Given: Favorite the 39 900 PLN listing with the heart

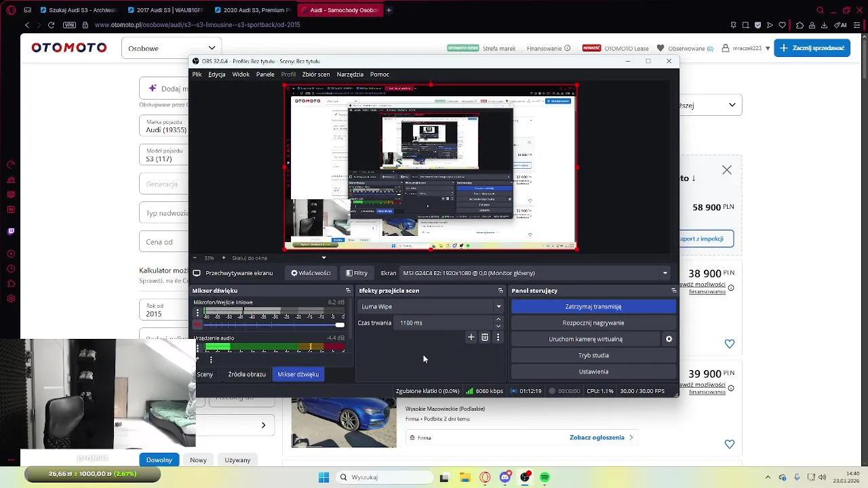Looking at the screenshot, I should tap(730, 444).
